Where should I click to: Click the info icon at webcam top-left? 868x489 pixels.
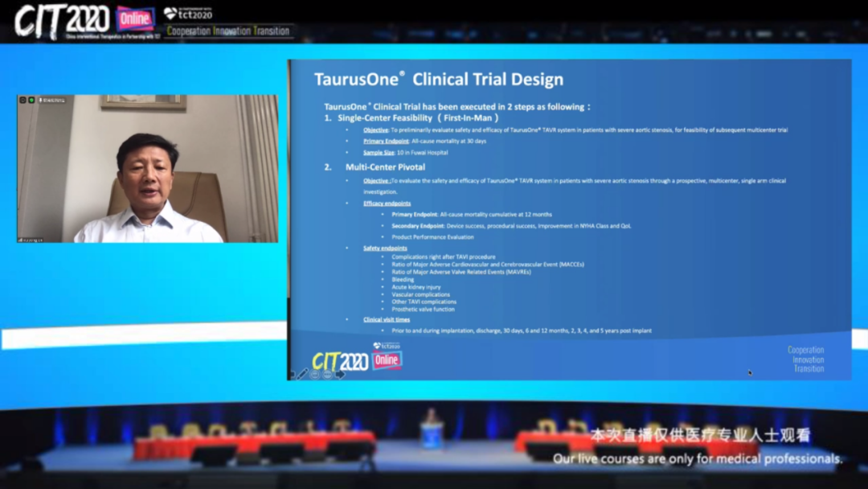[x=23, y=101]
